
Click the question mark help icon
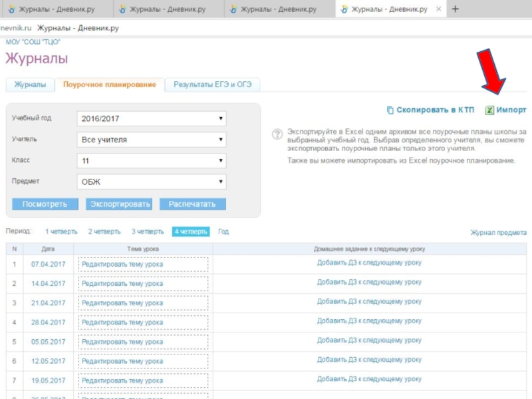tap(277, 134)
